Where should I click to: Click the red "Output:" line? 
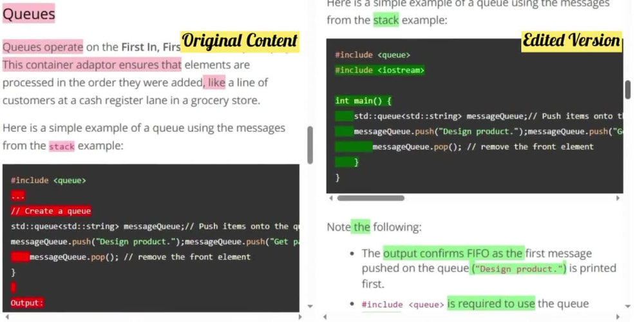[27, 303]
